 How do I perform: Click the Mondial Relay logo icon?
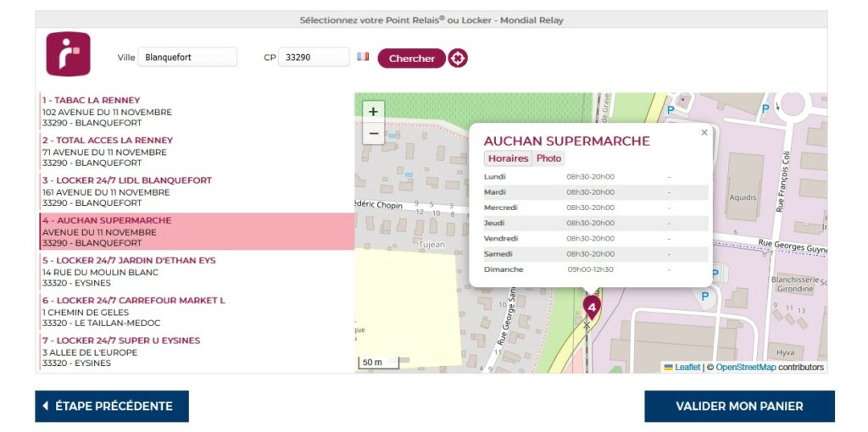[x=68, y=53]
